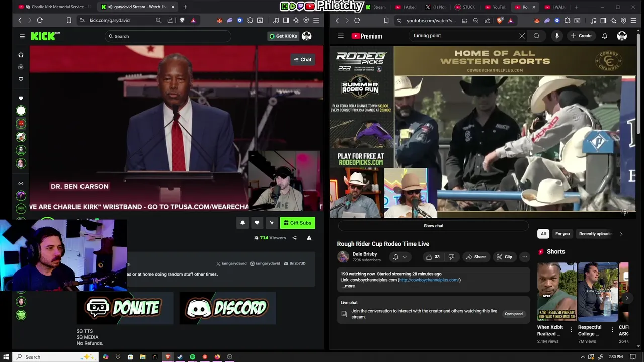Bookmark the kick.com page
644x362 pixels.
point(69,20)
